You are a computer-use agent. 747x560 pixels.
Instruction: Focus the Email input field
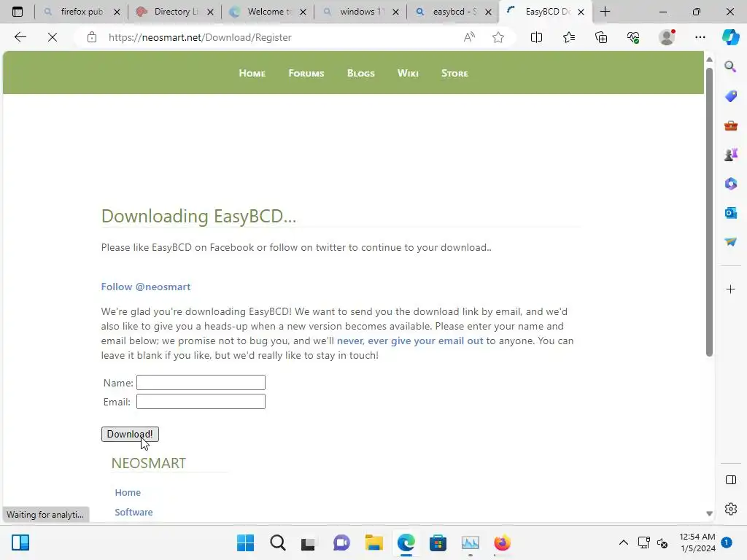point(201,402)
